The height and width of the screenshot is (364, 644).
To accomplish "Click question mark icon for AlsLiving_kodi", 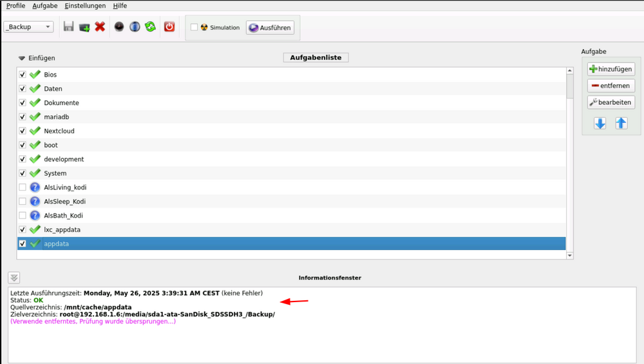I will (35, 187).
